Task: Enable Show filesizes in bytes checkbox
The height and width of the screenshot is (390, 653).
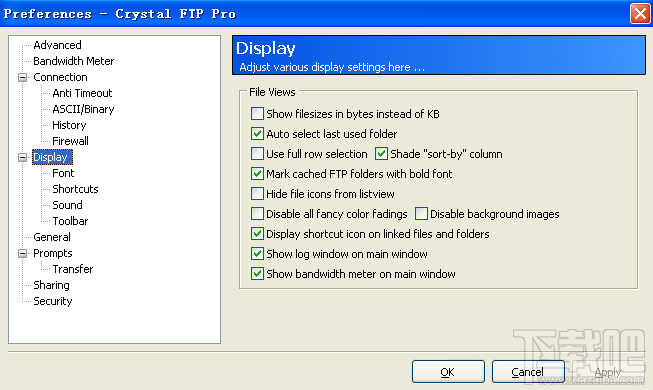Action: click(257, 114)
